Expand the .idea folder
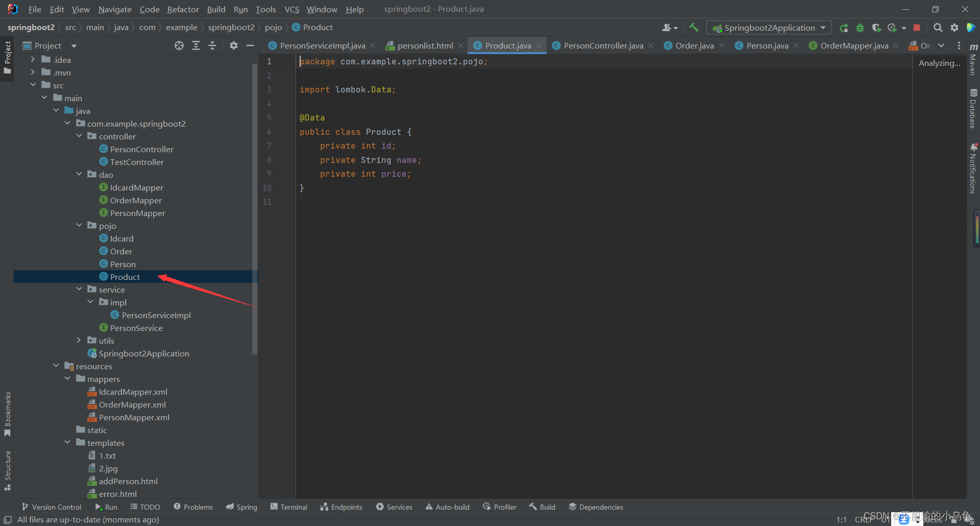 (33, 60)
